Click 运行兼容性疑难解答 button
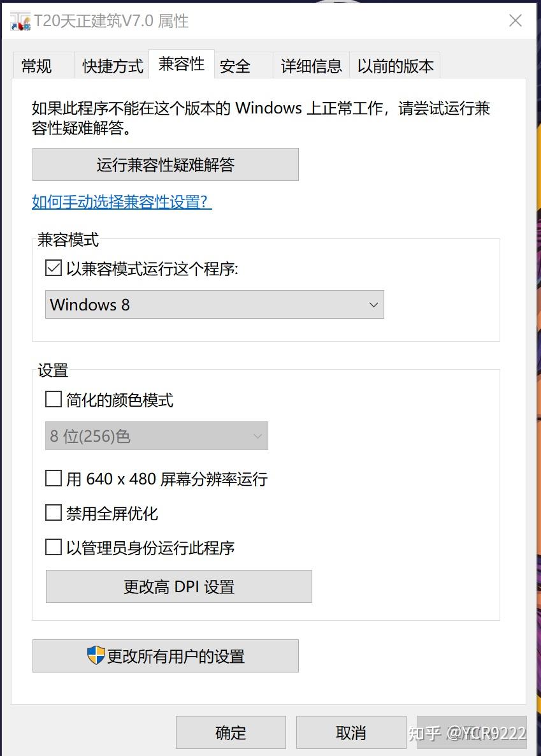The width and height of the screenshot is (541, 756). tap(165, 164)
